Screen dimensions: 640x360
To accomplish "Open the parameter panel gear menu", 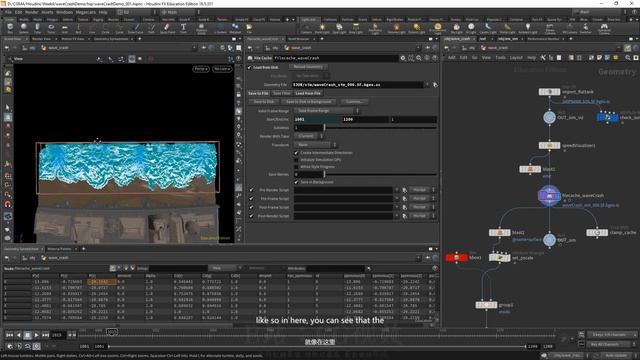I will tap(403, 58).
